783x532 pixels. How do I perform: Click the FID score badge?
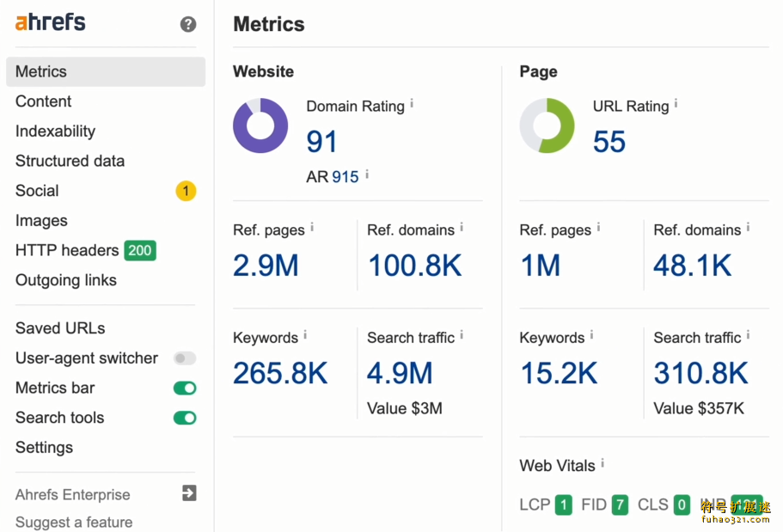click(620, 505)
